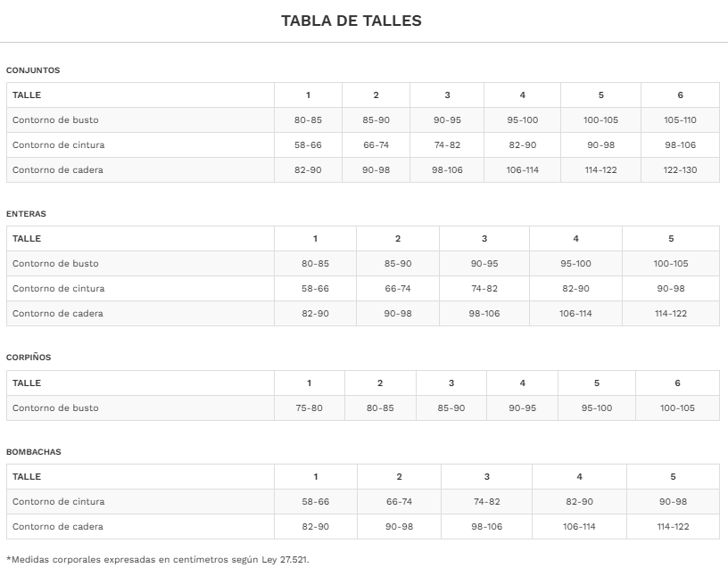The image size is (728, 576).
Task: Click the BOMBACHAS section title
Action: 34,452
